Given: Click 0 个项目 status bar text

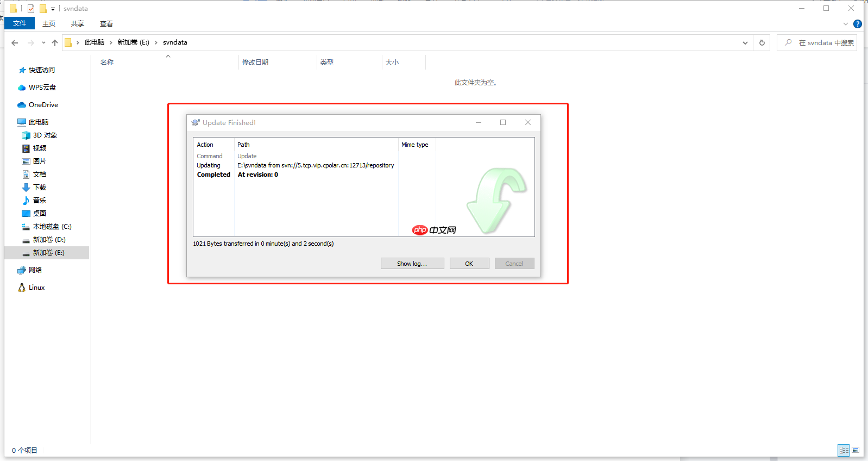Looking at the screenshot, I should pos(24,450).
